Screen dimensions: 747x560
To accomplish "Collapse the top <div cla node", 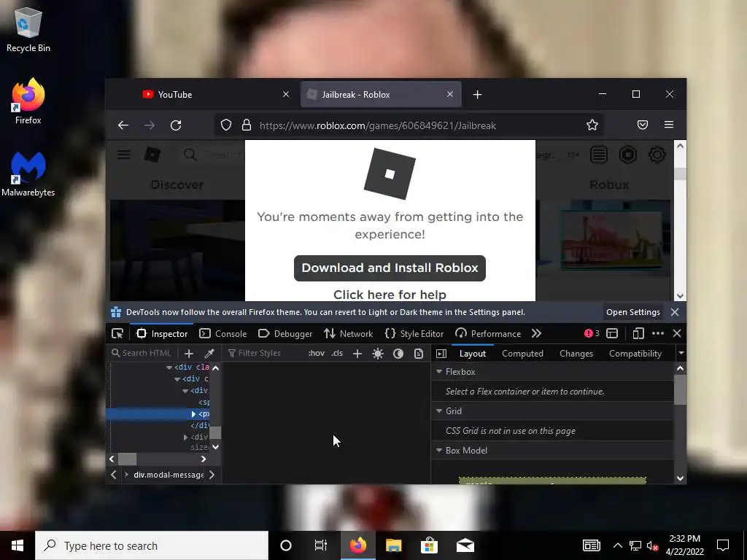I will pos(169,367).
